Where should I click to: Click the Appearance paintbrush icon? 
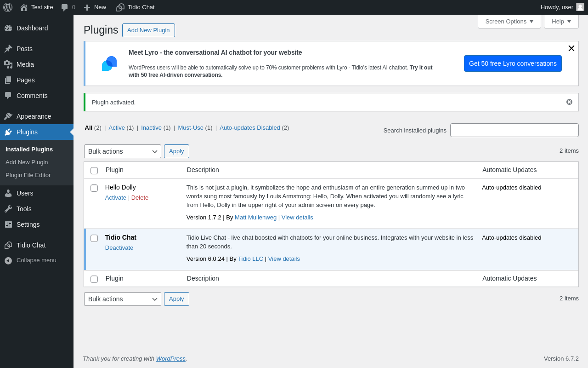tap(8, 116)
